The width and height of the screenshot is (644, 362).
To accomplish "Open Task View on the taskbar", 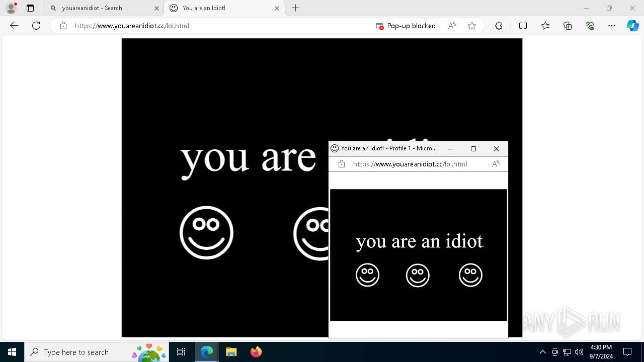I will 181,352.
